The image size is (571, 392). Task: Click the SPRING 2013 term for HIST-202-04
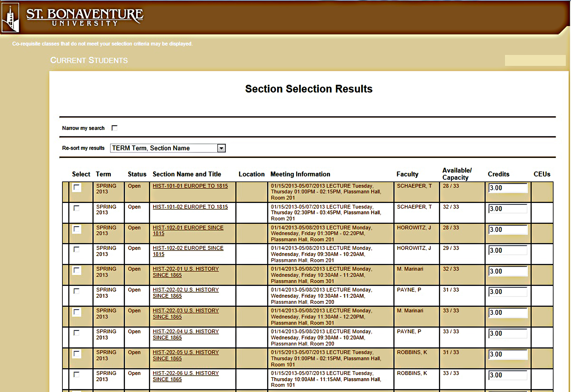pos(106,335)
